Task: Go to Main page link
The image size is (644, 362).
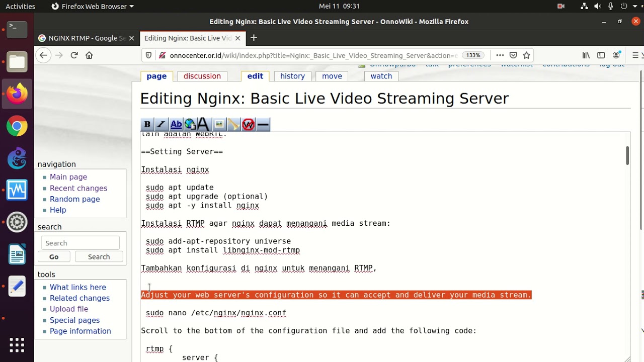Action: tap(68, 177)
